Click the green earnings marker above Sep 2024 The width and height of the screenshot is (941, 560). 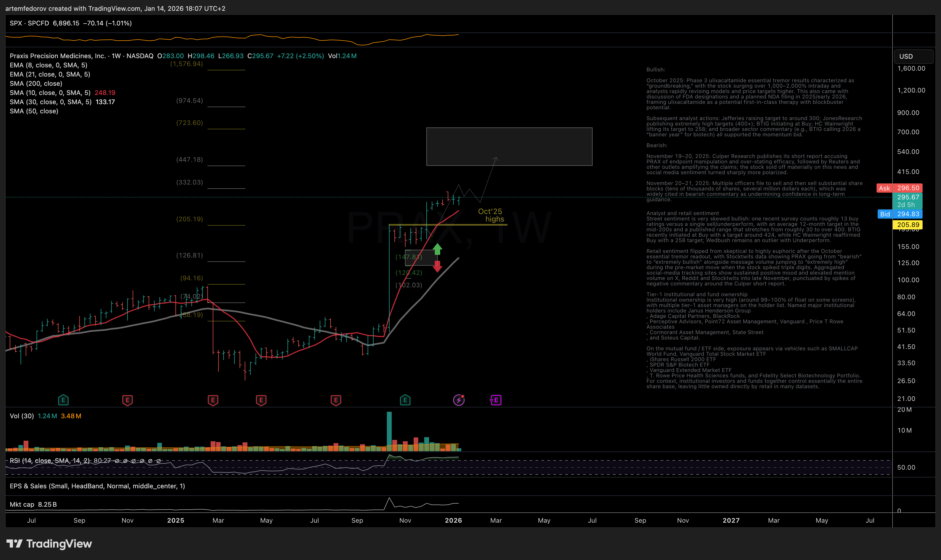[63, 400]
